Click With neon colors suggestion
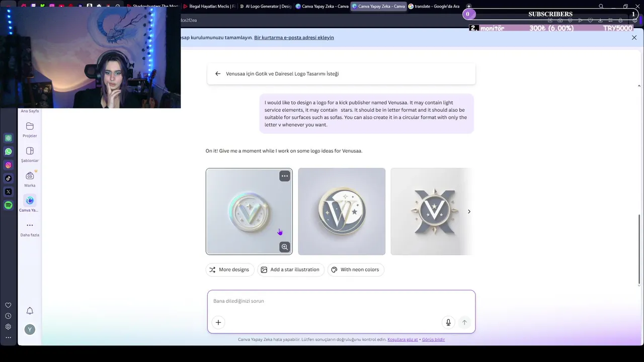The image size is (644, 362). click(x=356, y=269)
